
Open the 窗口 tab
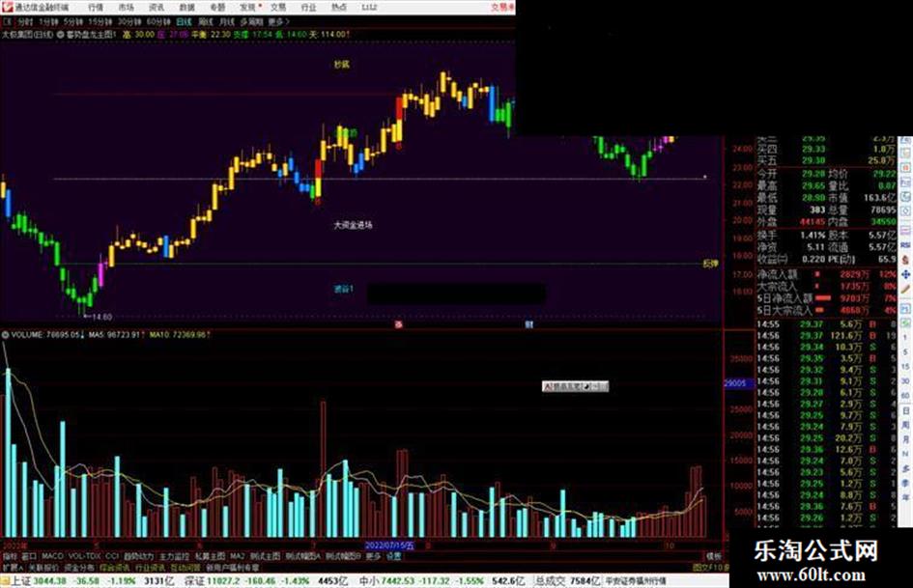(x=29, y=556)
